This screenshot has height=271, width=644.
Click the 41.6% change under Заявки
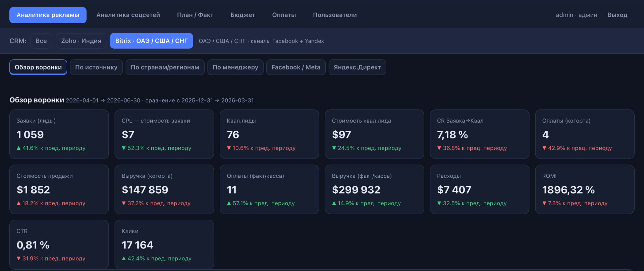[51, 148]
